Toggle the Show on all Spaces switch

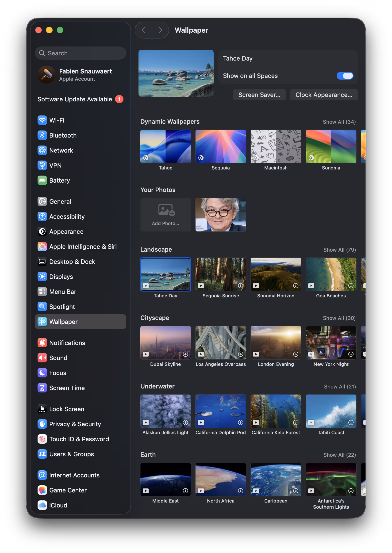tap(345, 76)
